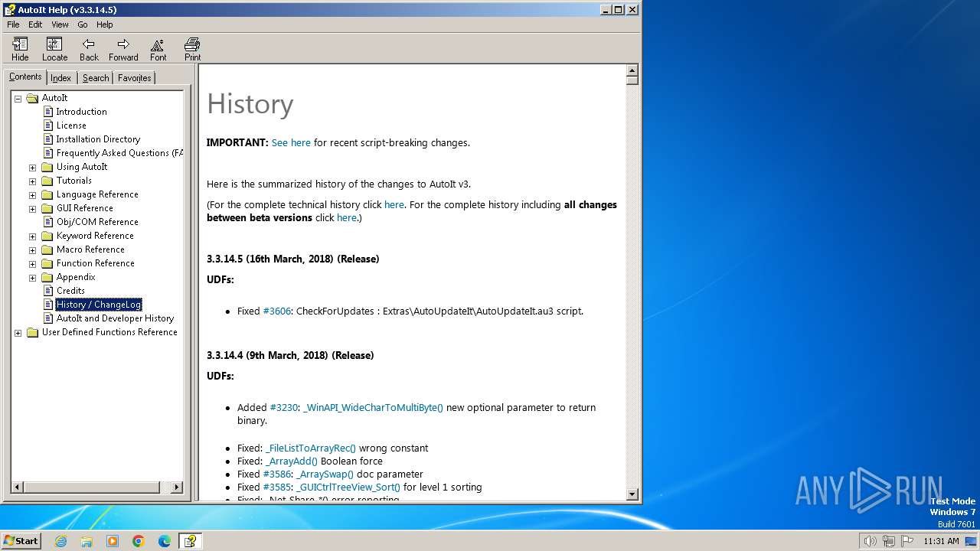Viewport: 980px width, 551px height.
Task: Open ticket link #3230
Action: (x=283, y=407)
